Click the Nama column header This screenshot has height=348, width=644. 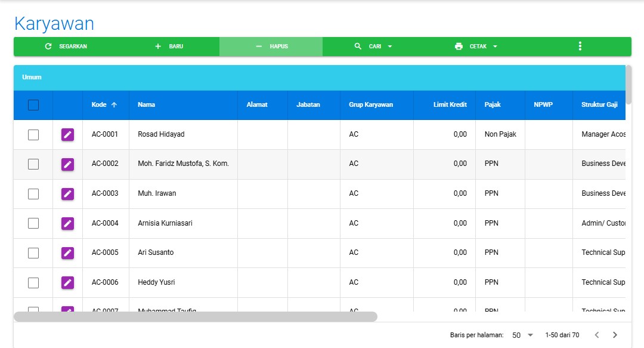tap(146, 105)
